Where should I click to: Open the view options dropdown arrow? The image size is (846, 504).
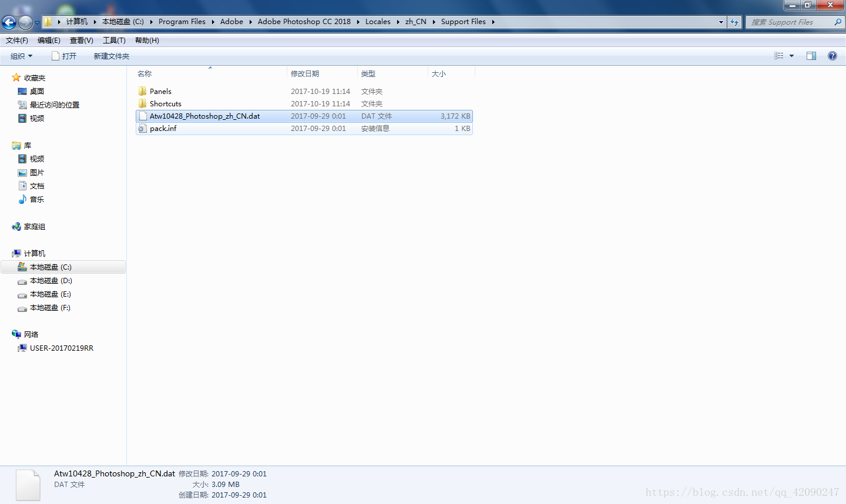(x=791, y=56)
